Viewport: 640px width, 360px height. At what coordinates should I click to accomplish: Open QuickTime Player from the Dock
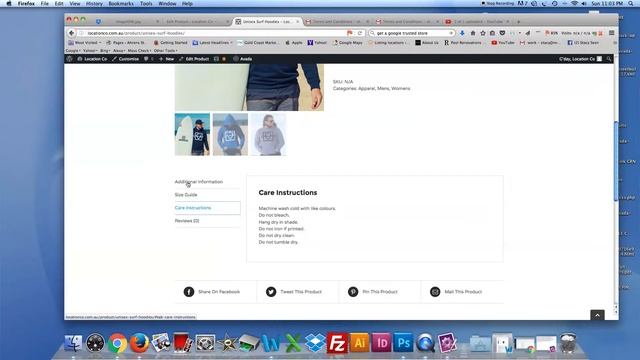click(x=425, y=343)
